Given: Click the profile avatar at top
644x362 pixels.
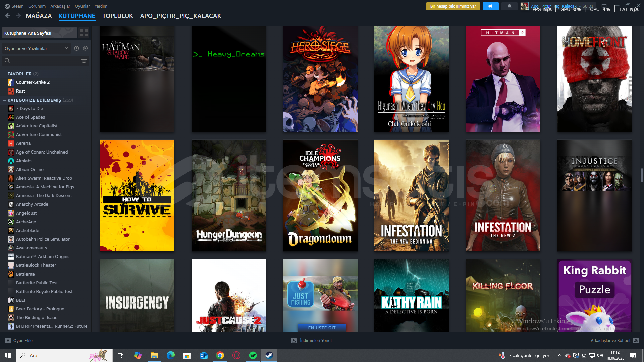Looking at the screenshot, I should click(x=525, y=6).
